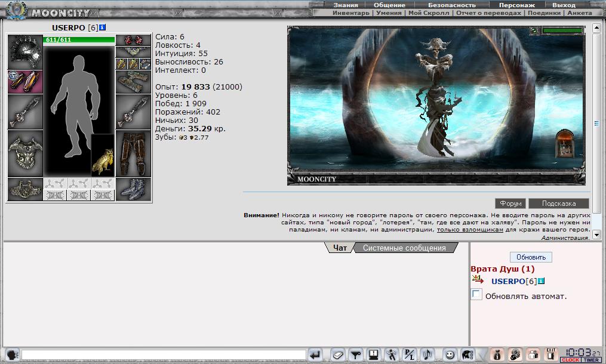Click the red earrings equipment slot

(133, 40)
